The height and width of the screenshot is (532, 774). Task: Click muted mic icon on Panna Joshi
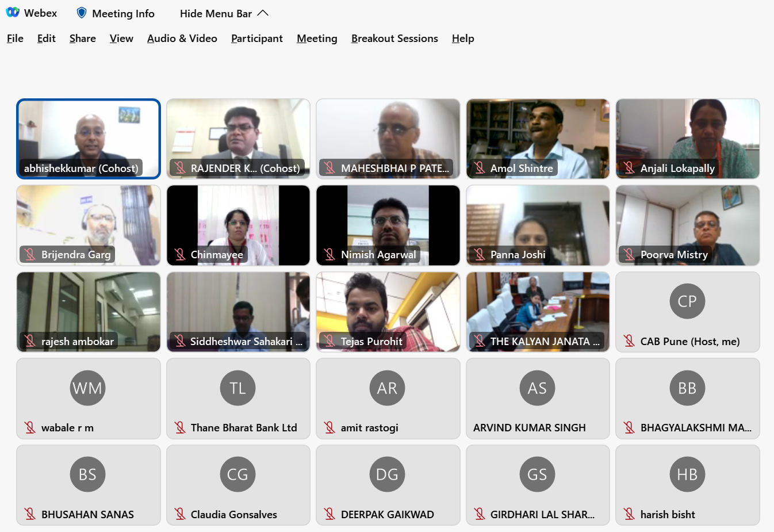coord(480,254)
